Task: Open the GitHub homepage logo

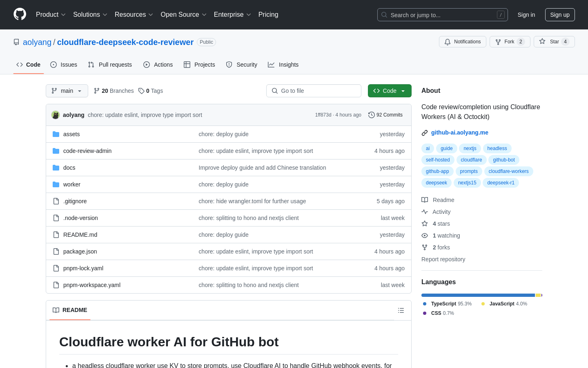Action: 20,14
